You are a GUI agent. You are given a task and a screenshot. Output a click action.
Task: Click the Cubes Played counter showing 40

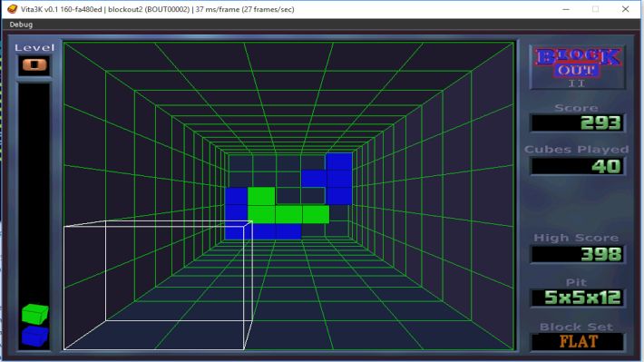click(x=578, y=166)
